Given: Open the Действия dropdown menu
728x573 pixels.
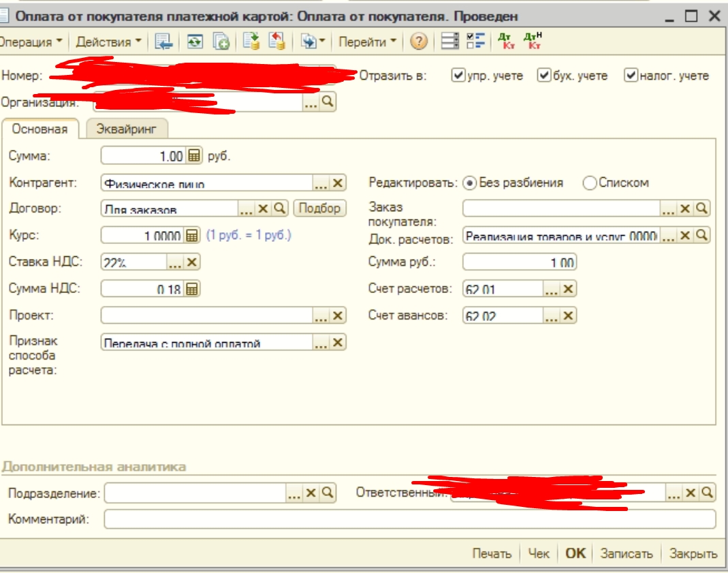Looking at the screenshot, I should point(109,42).
